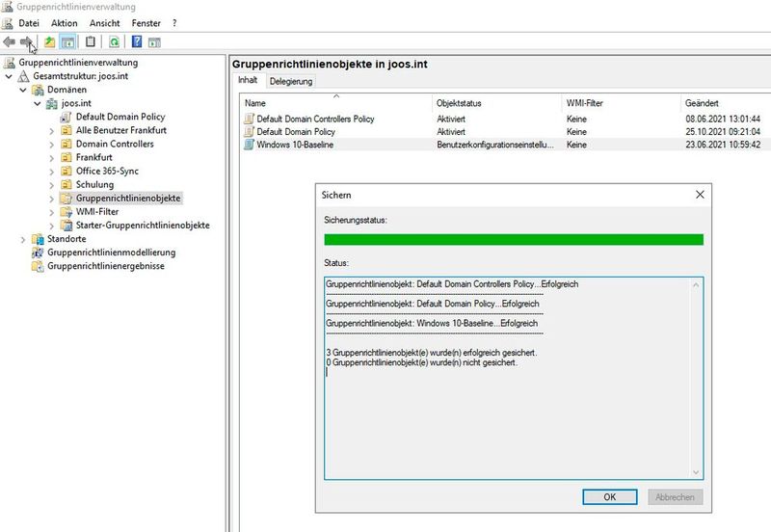Open the Datei menu
771x532 pixels.
click(x=29, y=23)
